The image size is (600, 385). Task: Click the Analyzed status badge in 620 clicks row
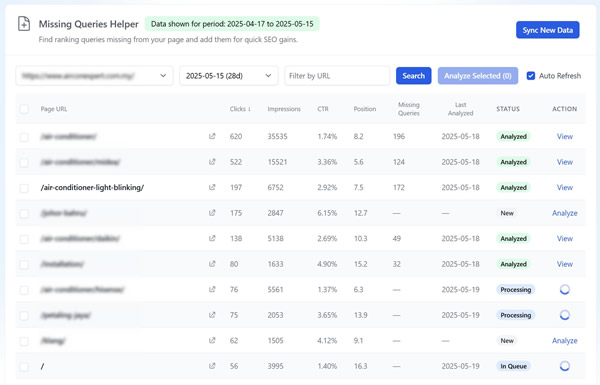(514, 137)
